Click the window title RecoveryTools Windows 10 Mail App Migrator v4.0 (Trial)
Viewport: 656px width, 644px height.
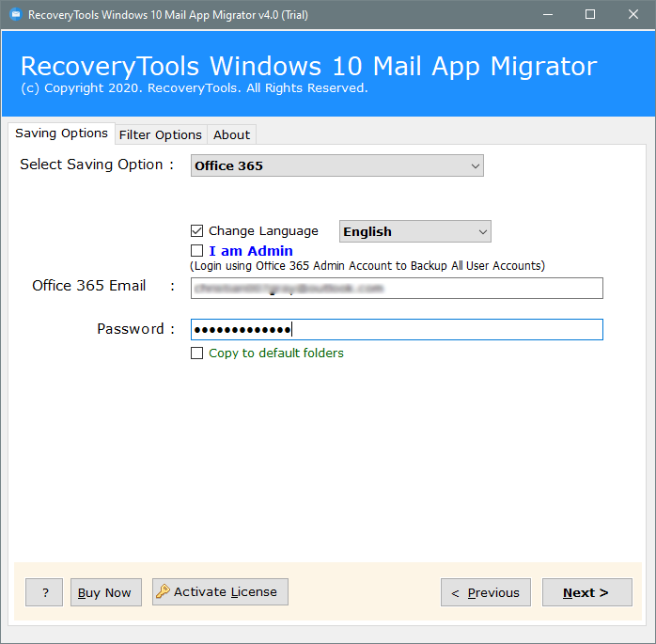168,15
